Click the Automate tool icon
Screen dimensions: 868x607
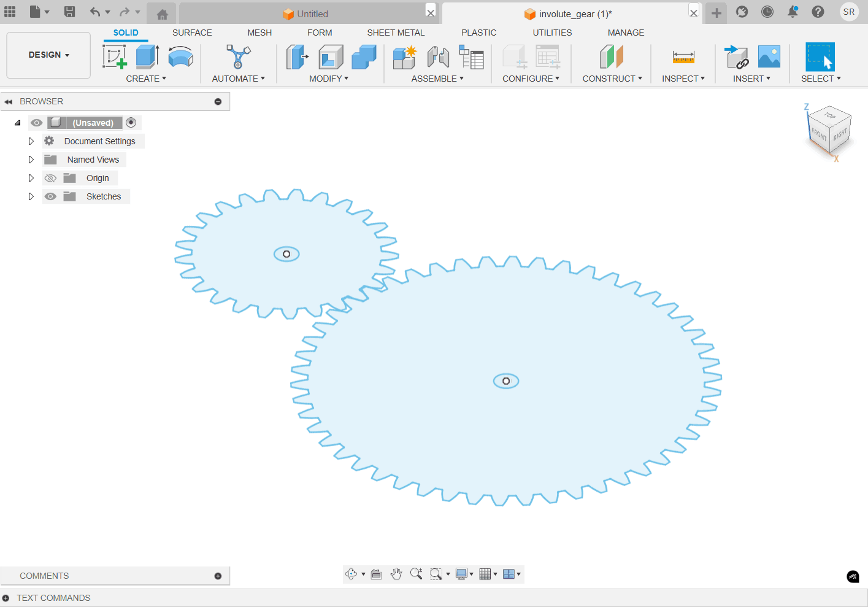point(238,57)
